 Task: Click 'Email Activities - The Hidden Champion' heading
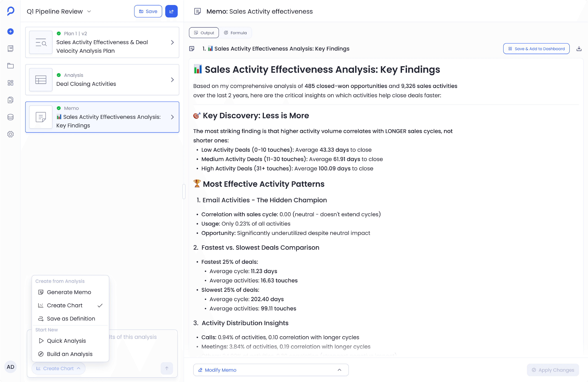pos(265,200)
